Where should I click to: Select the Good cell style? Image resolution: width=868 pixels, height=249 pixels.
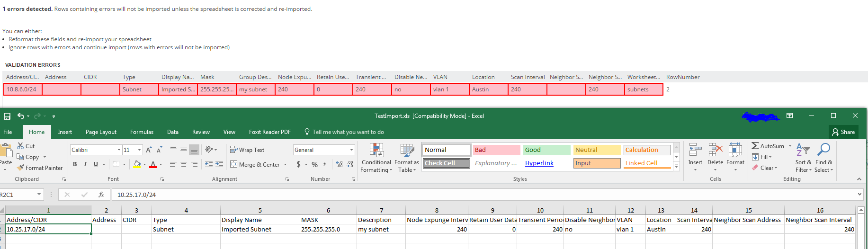tap(547, 150)
